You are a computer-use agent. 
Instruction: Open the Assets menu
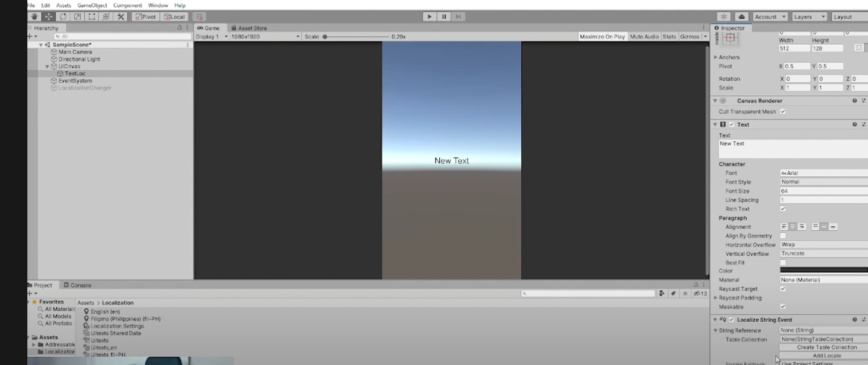pos(64,5)
